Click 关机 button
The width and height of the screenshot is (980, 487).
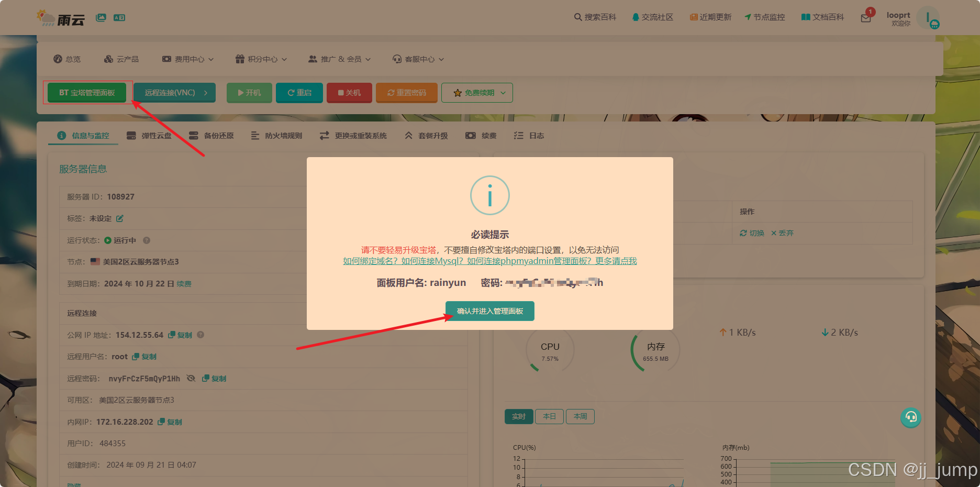point(349,93)
